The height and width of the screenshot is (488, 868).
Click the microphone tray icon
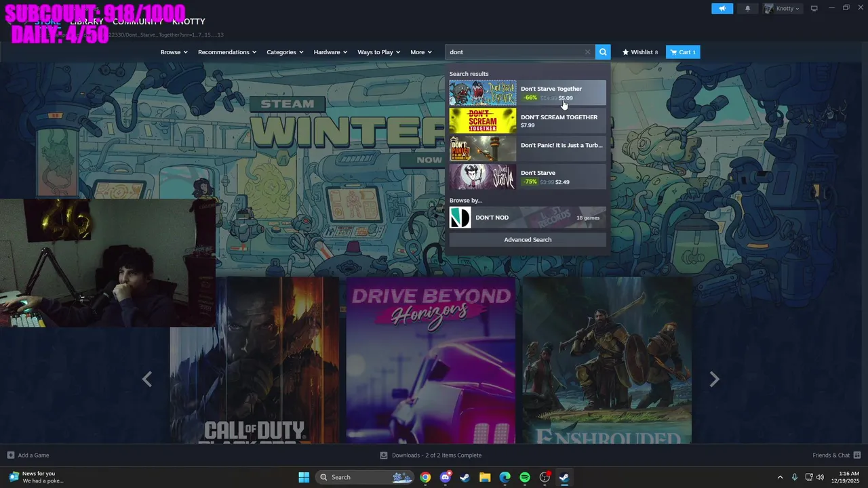795,477
